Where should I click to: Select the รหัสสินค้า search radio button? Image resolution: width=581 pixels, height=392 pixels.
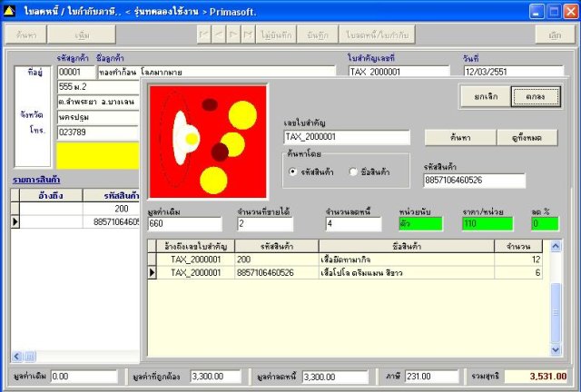pos(292,171)
